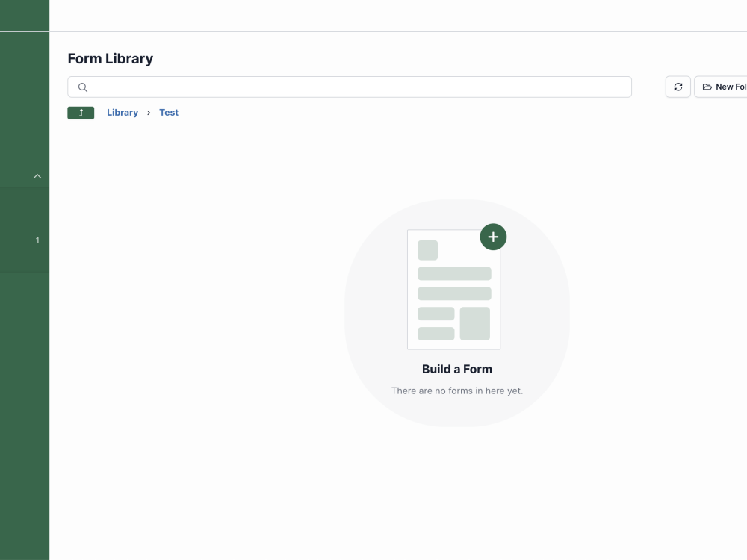Select the sidebar item badge 1
This screenshot has width=747, height=560.
(x=37, y=240)
